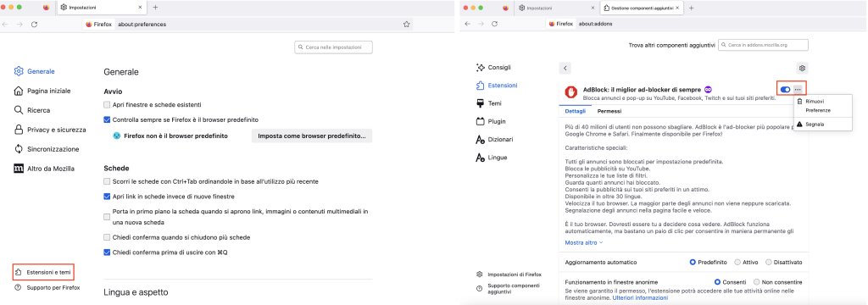Open Plugin section in addons sidebar
Screen dimensions: 868x305
point(491,121)
